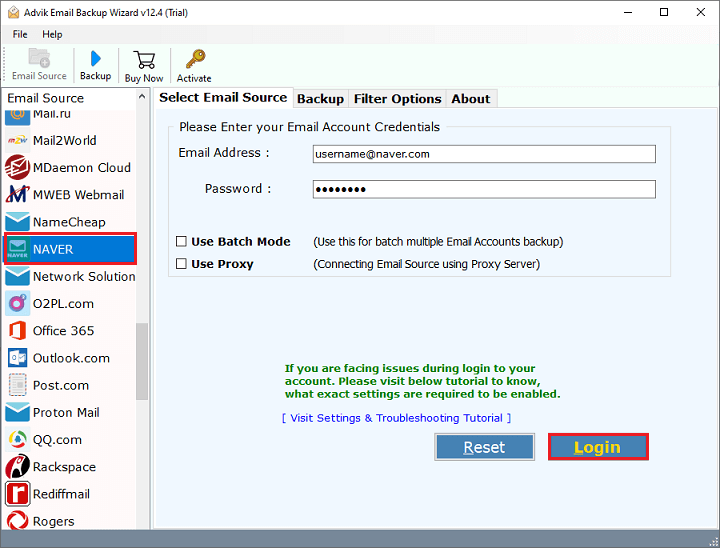Select MWEB Webmail label in list

click(79, 195)
